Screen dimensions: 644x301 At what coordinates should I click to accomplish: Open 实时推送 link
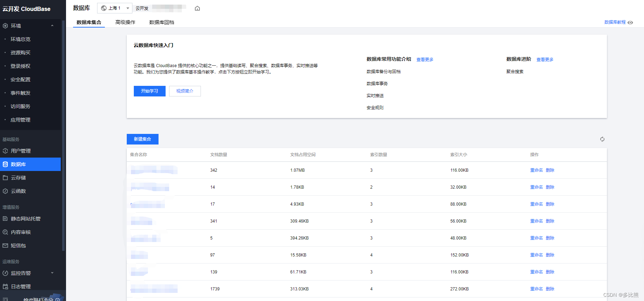[375, 96]
